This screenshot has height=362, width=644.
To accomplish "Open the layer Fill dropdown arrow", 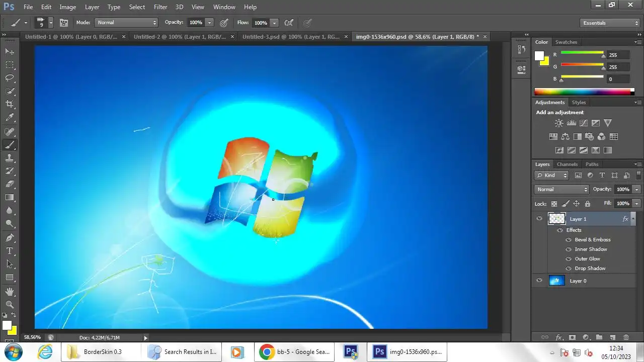I will click(x=637, y=203).
